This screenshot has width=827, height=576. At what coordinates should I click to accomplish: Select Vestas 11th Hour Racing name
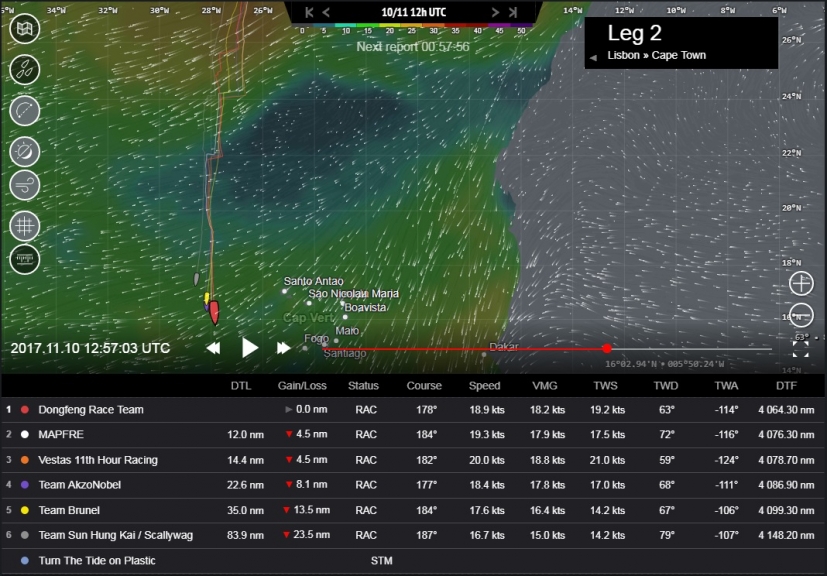pyautogui.click(x=98, y=460)
